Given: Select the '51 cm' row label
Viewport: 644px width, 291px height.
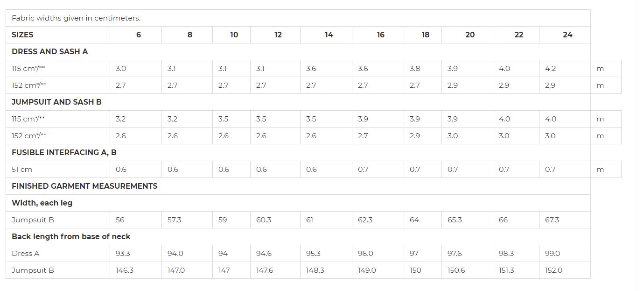Looking at the screenshot, I should (22, 170).
